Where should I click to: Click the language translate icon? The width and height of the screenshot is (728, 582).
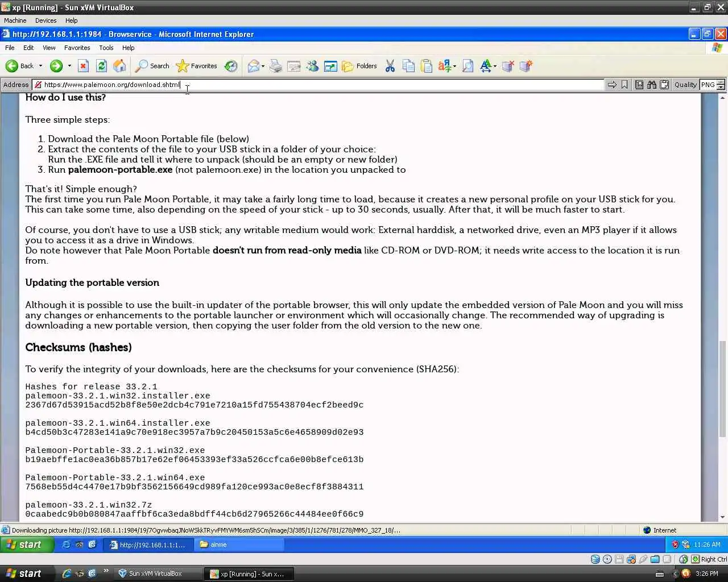[x=445, y=66]
